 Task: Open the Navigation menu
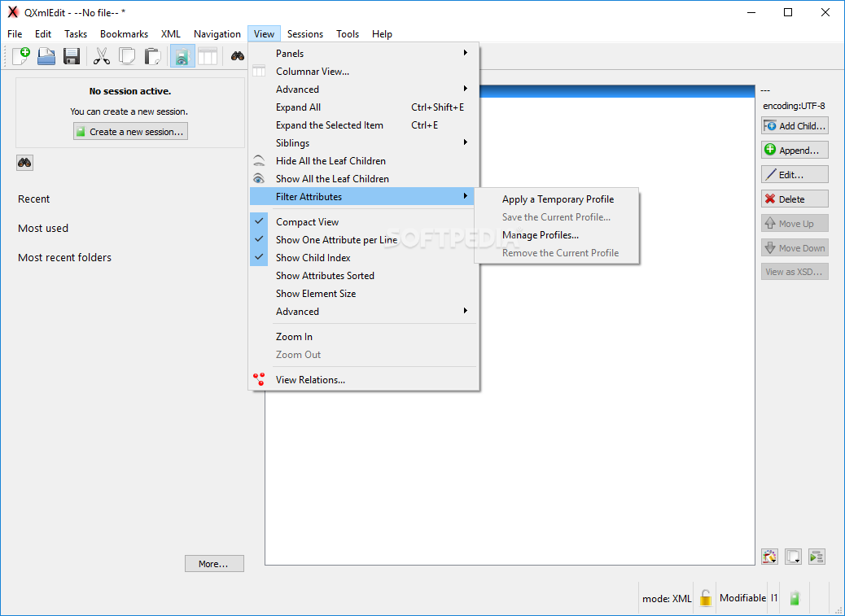click(217, 34)
